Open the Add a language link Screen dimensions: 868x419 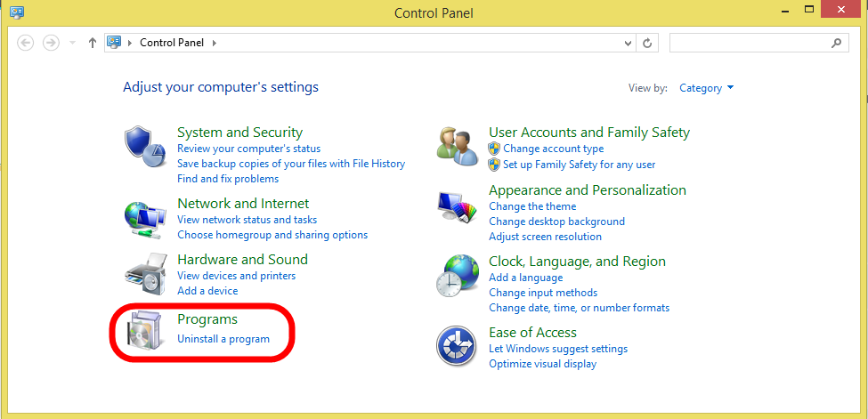click(526, 278)
